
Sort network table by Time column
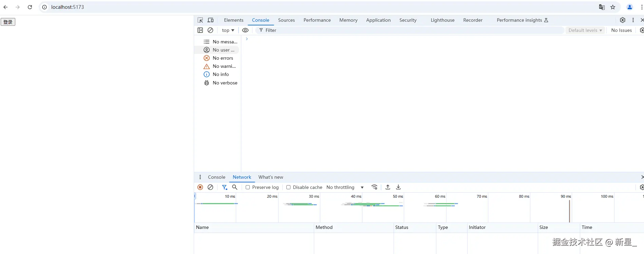612,228
